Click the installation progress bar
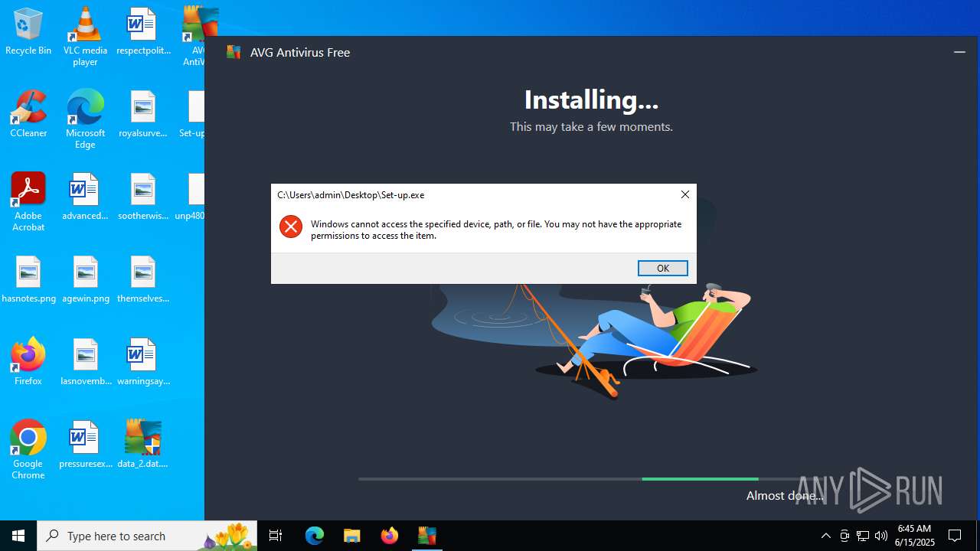This screenshot has width=980, height=551. tap(590, 479)
